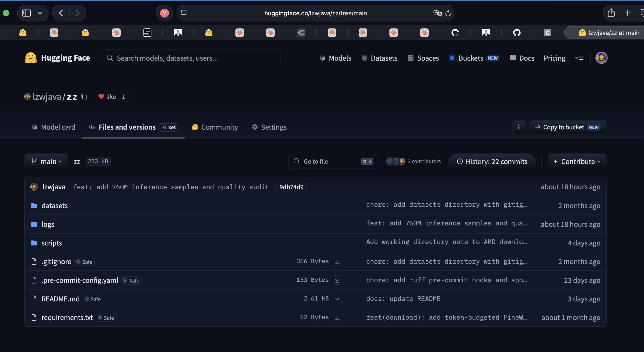644x352 pixels.
Task: Open the Model card tab
Action: (53, 127)
